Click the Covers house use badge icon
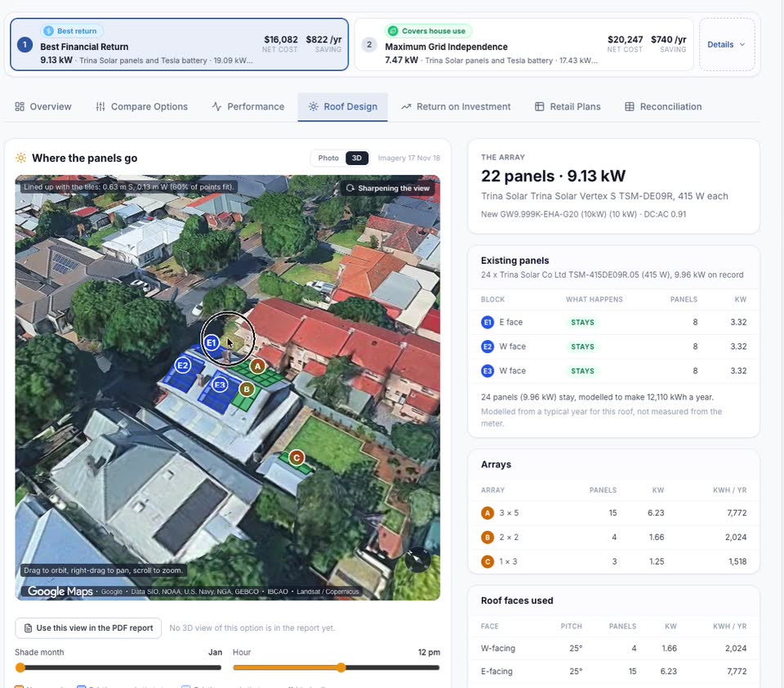 [x=393, y=31]
